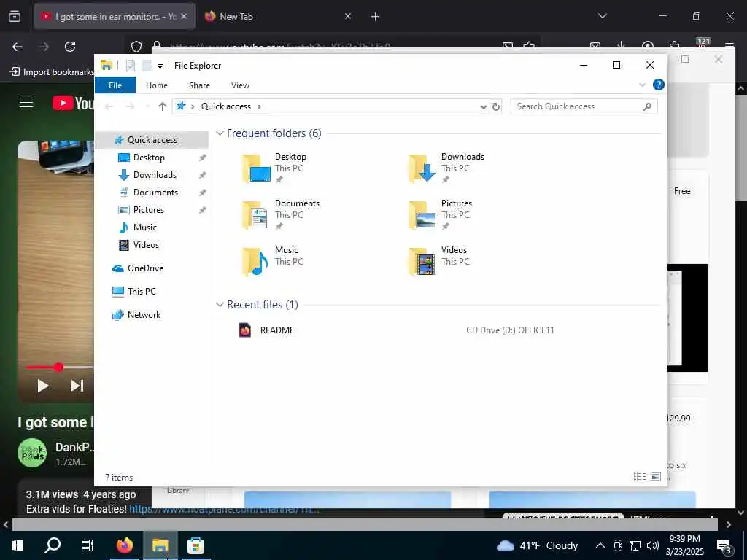
Task: Switch to the YouTube tab in Firefox
Action: (x=115, y=16)
